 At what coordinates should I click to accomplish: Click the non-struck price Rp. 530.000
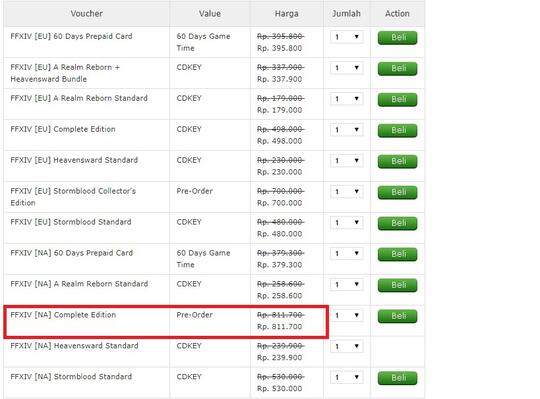[280, 389]
